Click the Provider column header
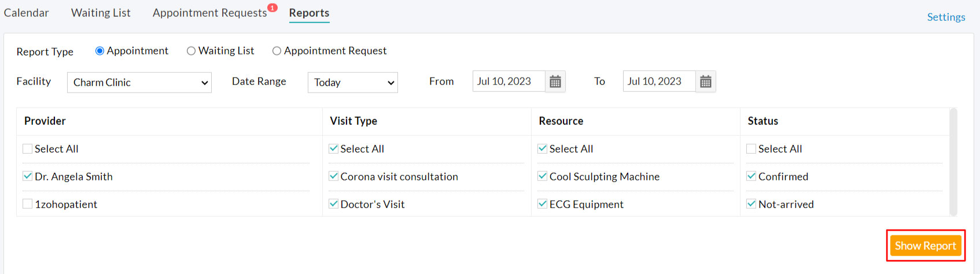Image resolution: width=980 pixels, height=274 pixels. pos(45,121)
